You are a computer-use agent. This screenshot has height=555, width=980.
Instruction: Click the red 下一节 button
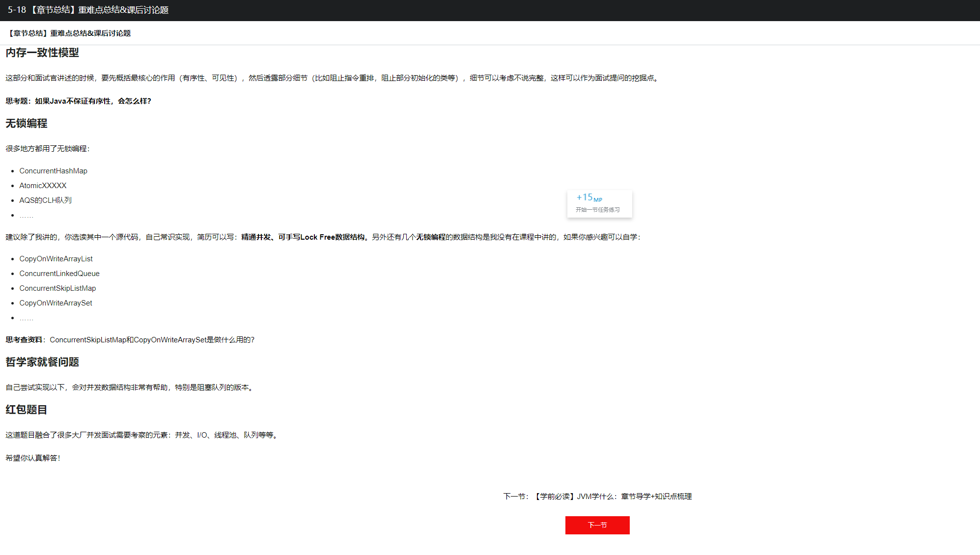tap(597, 525)
